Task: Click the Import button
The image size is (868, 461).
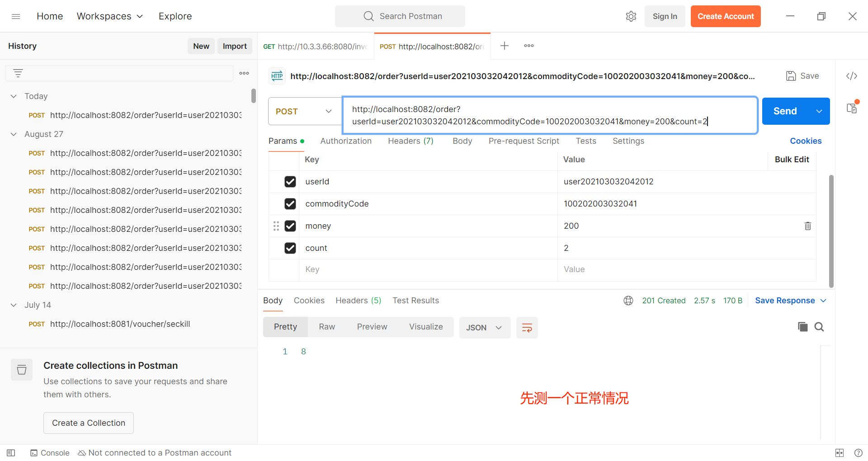Action: tap(235, 46)
